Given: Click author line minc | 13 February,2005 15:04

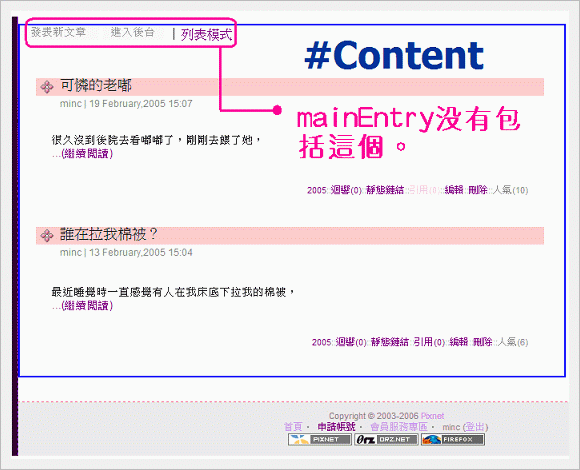Looking at the screenshot, I should pos(126,253).
